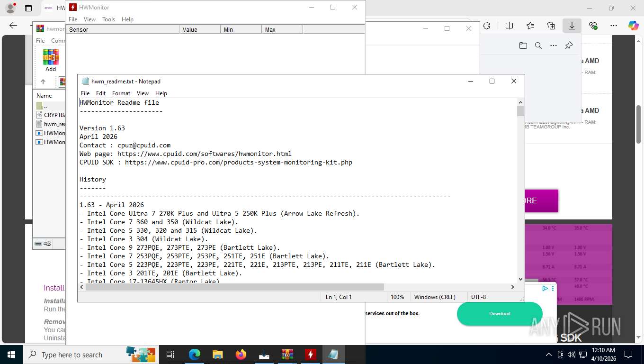Switch to WinRAR taskbar icon
The image size is (644, 364).
pyautogui.click(x=287, y=355)
